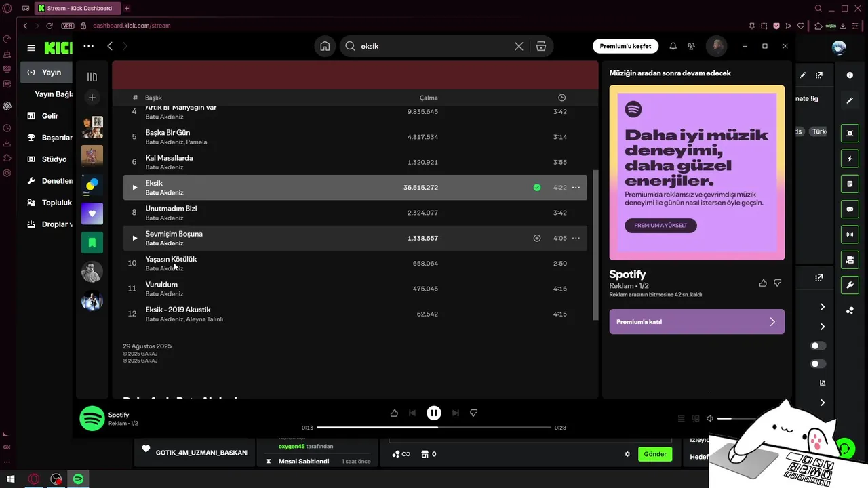
Task: Click track list vertical scrollbar
Action: click(596, 244)
